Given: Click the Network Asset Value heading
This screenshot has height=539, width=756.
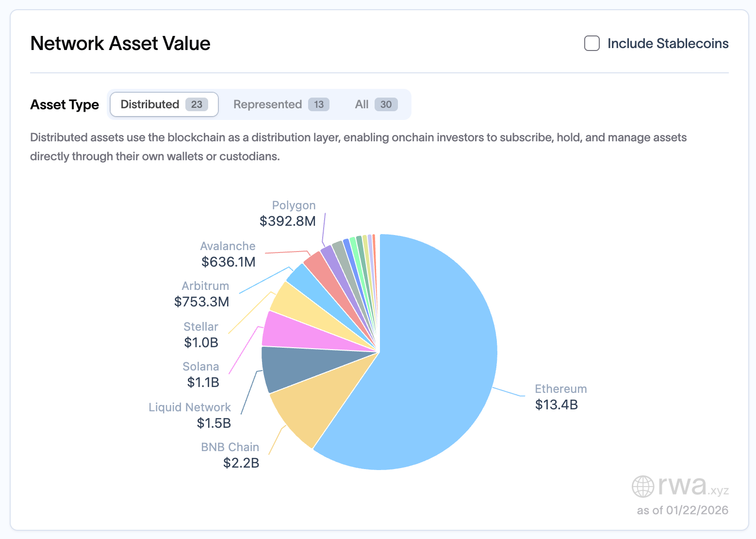Looking at the screenshot, I should tap(120, 43).
